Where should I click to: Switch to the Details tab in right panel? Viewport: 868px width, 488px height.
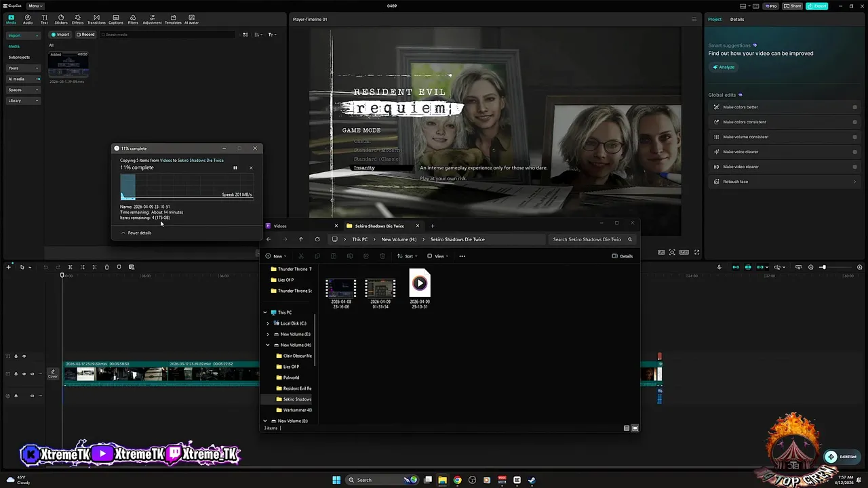click(x=737, y=19)
